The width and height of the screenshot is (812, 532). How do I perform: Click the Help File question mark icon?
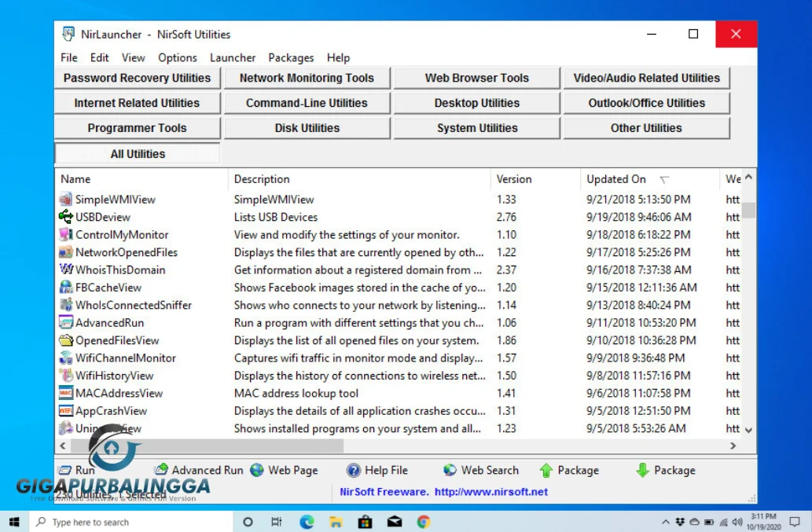353,470
